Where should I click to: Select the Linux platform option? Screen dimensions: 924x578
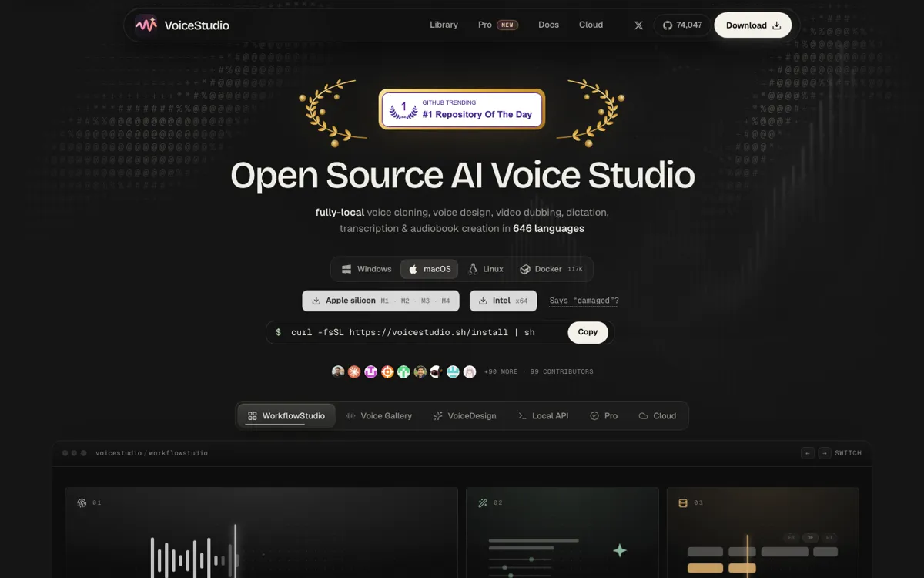pyautogui.click(x=486, y=269)
